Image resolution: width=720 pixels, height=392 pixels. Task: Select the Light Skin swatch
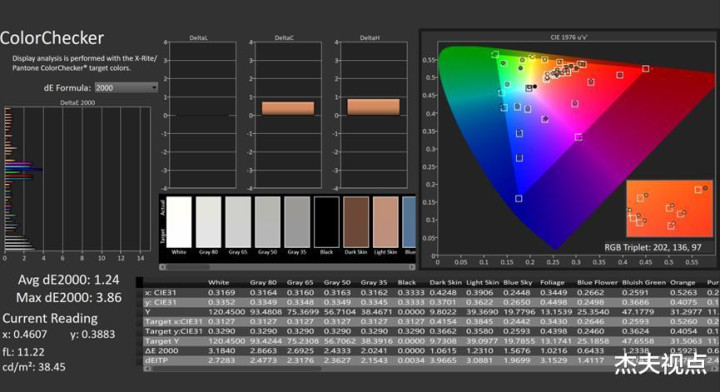(x=386, y=222)
